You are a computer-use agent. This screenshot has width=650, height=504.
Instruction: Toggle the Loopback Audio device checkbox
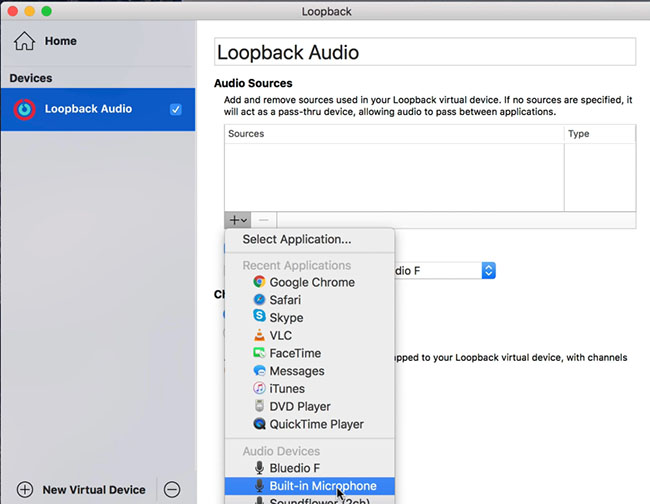(176, 109)
